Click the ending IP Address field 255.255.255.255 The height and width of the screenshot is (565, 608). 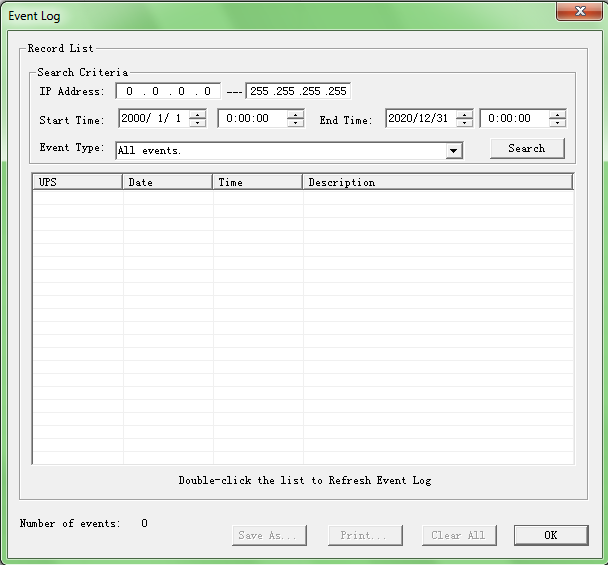(298, 92)
